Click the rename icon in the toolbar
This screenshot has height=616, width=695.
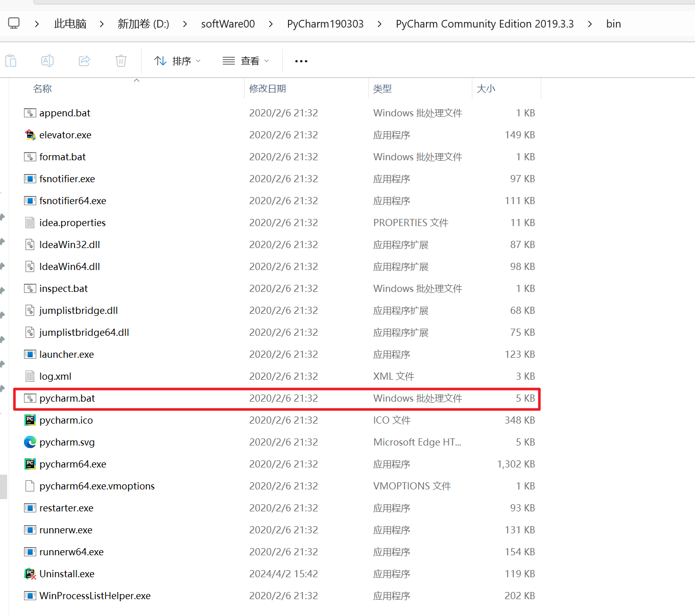(47, 60)
